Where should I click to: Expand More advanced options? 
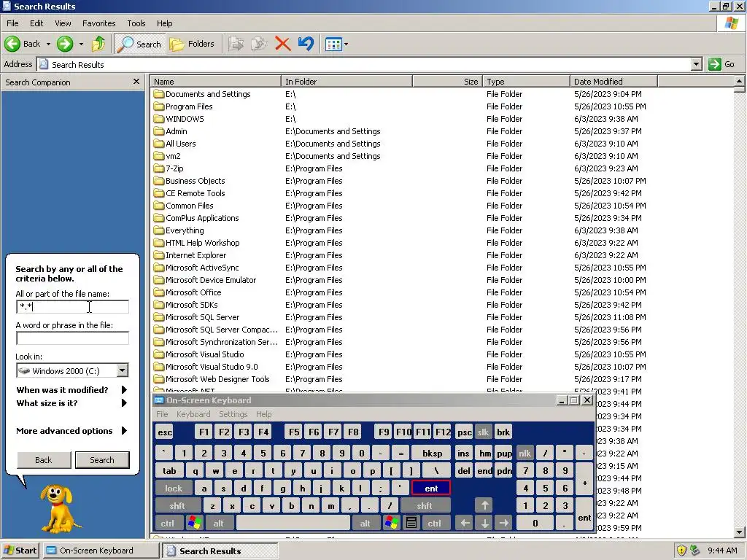pyautogui.click(x=71, y=431)
